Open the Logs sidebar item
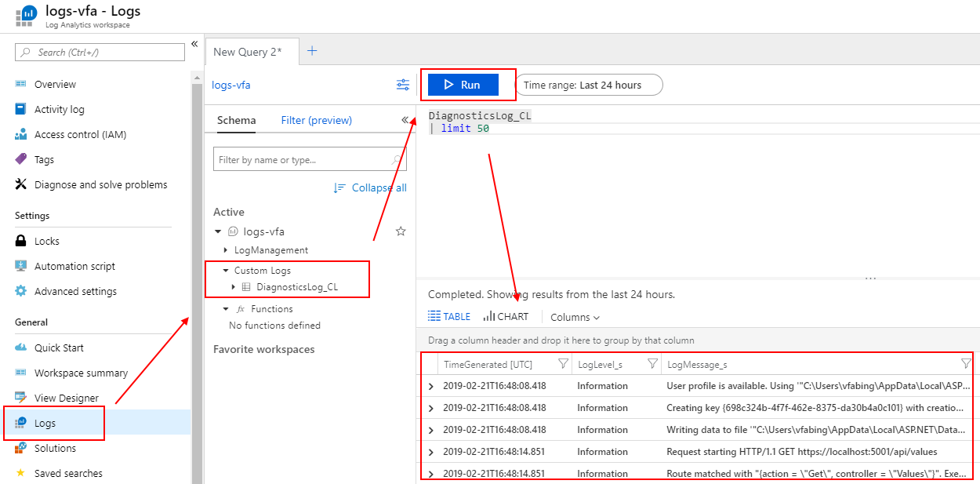 tap(96, 423)
